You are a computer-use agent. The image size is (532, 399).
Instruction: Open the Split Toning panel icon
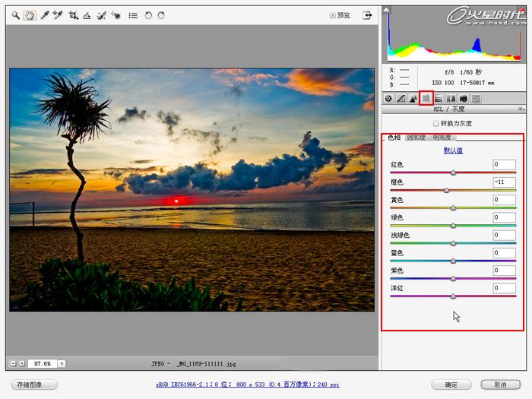[439, 98]
